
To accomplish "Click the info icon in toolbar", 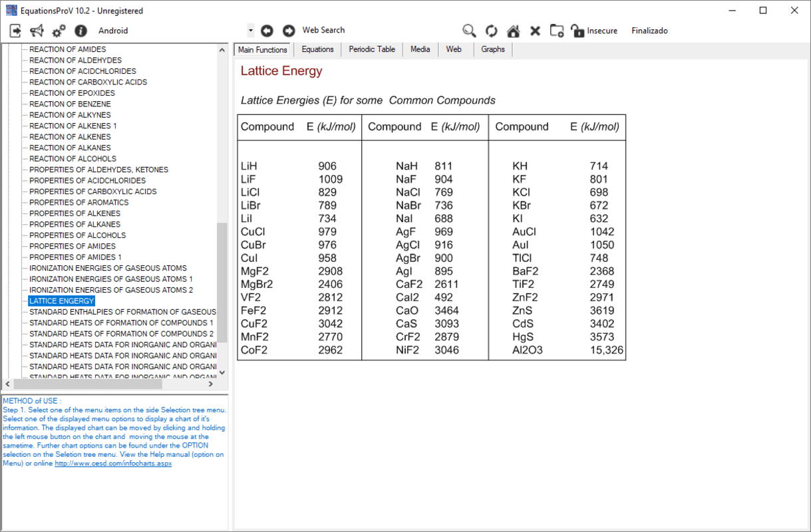I will (x=81, y=31).
